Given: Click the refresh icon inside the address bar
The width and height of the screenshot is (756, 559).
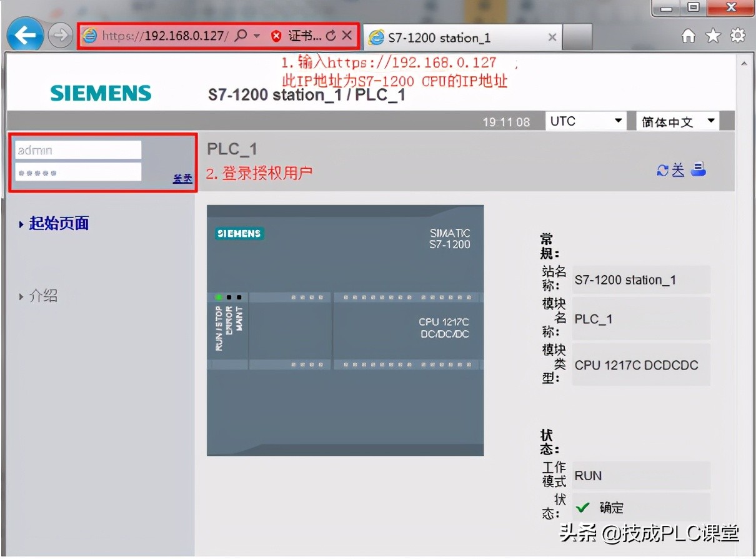Looking at the screenshot, I should [330, 36].
